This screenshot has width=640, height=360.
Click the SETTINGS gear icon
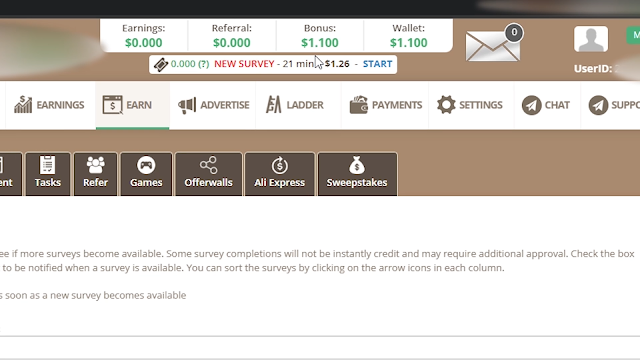click(446, 104)
